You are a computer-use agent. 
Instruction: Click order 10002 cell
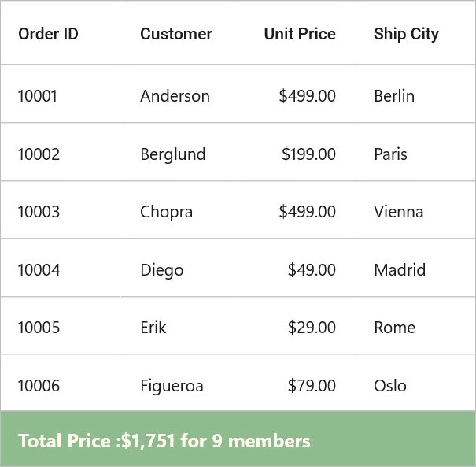[x=61, y=152]
